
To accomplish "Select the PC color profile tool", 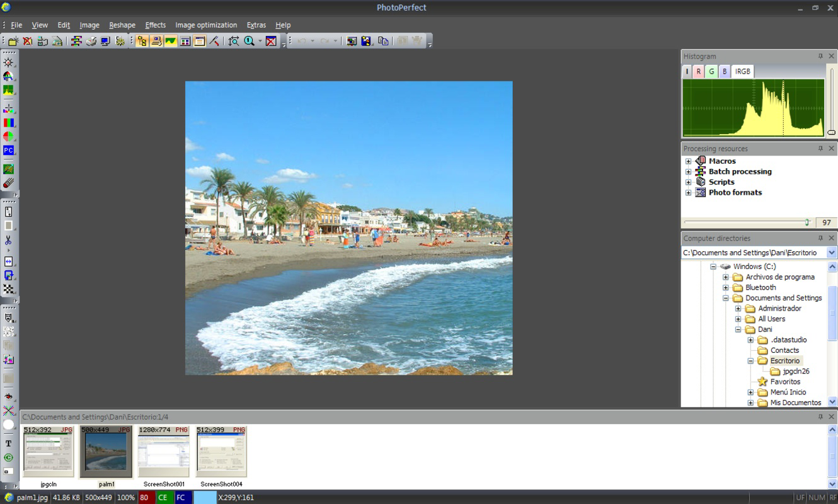I will point(8,150).
